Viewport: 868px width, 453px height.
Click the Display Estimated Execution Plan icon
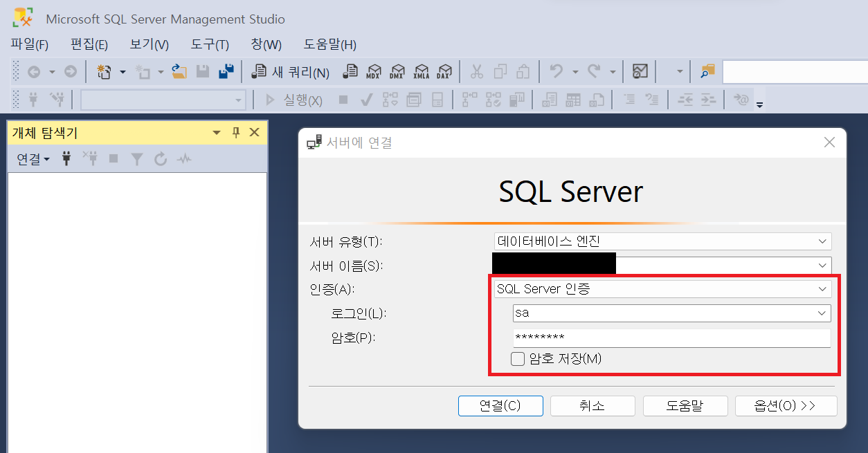pyautogui.click(x=390, y=100)
